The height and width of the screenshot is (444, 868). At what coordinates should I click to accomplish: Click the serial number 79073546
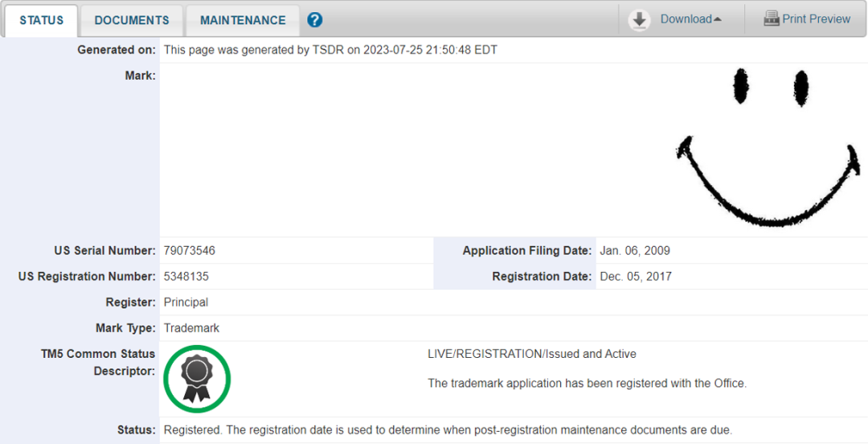point(190,250)
